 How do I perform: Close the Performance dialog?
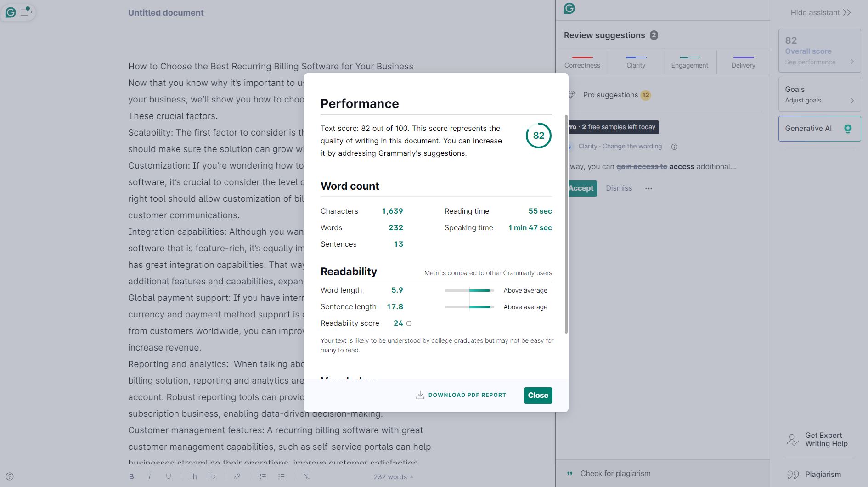[538, 395]
